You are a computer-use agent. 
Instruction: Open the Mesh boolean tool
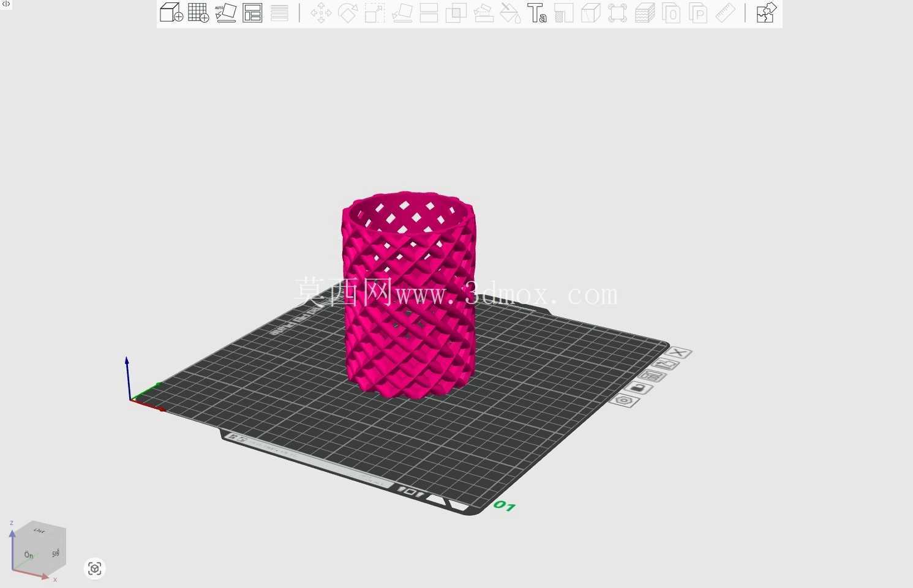point(456,13)
